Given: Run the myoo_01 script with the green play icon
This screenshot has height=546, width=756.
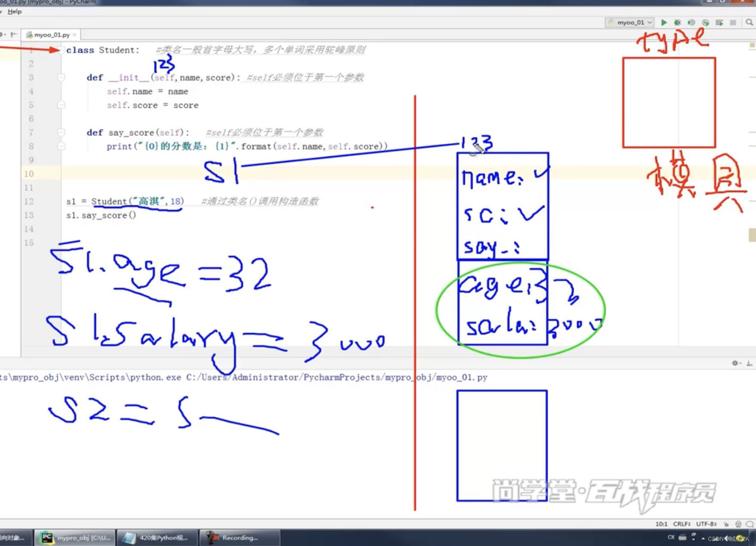Looking at the screenshot, I should [664, 22].
